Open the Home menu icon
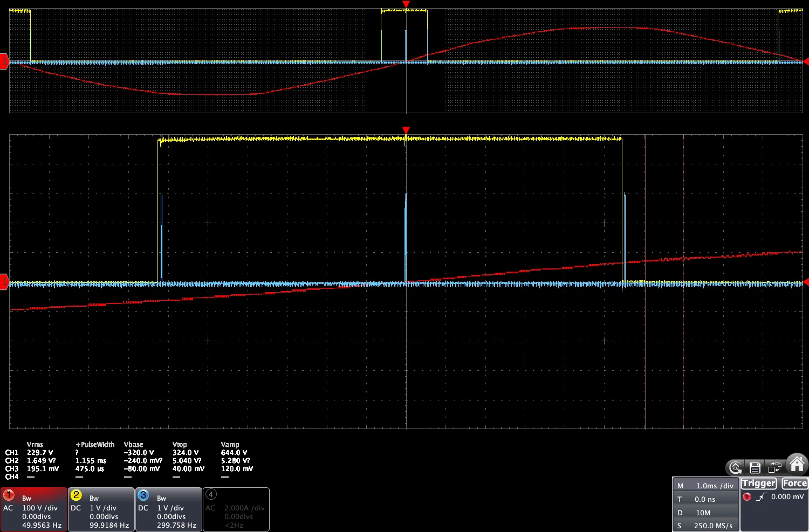809x532 pixels. (797, 464)
